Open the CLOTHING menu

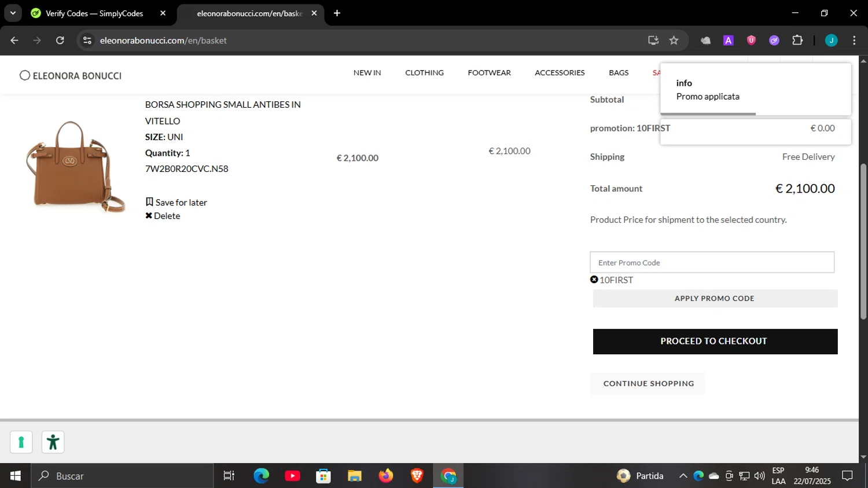click(x=424, y=73)
